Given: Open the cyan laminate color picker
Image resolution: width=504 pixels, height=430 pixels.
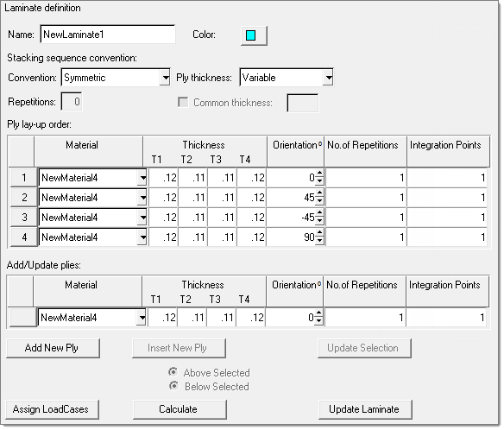Looking at the screenshot, I should tap(254, 35).
